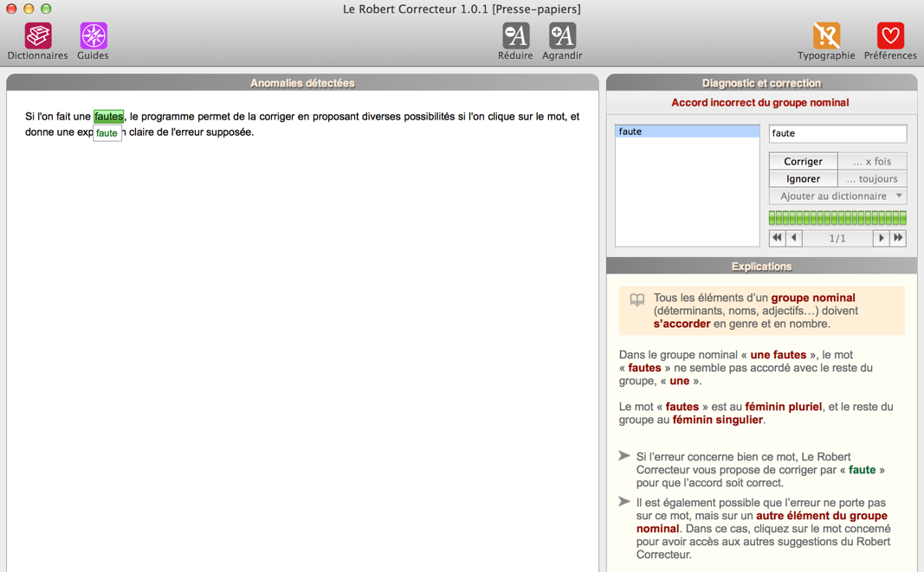Click the green 'faute' word in the explanations
Screen dimensions: 924x572
tap(863, 470)
